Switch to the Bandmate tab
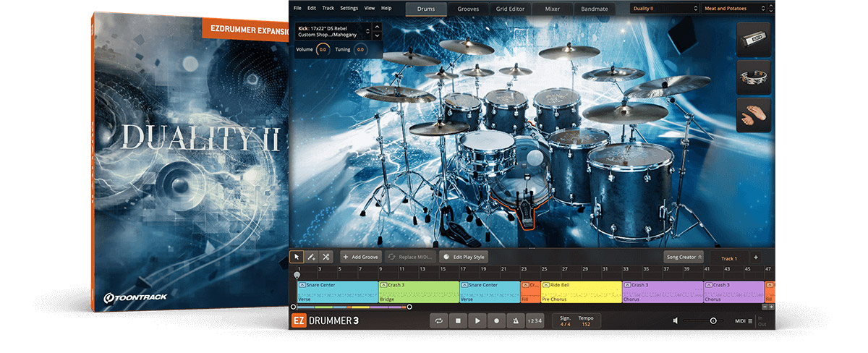The height and width of the screenshot is (353, 868). point(595,9)
